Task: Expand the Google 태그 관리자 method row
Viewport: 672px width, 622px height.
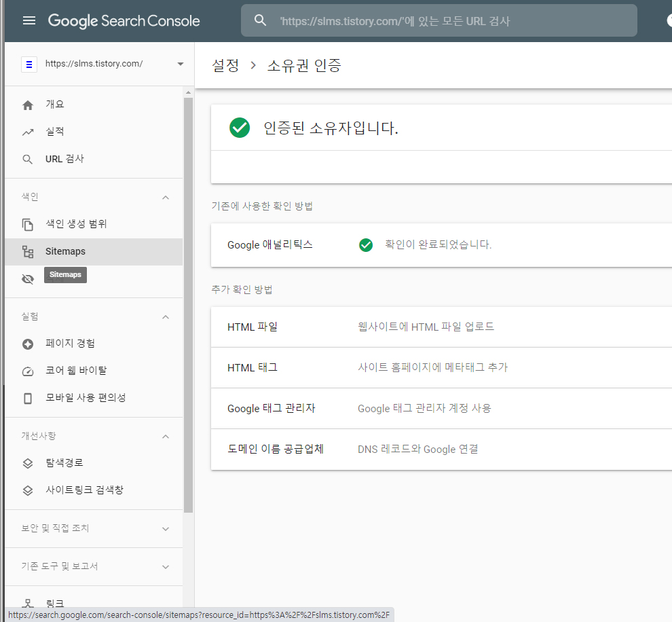Action: [441, 409]
